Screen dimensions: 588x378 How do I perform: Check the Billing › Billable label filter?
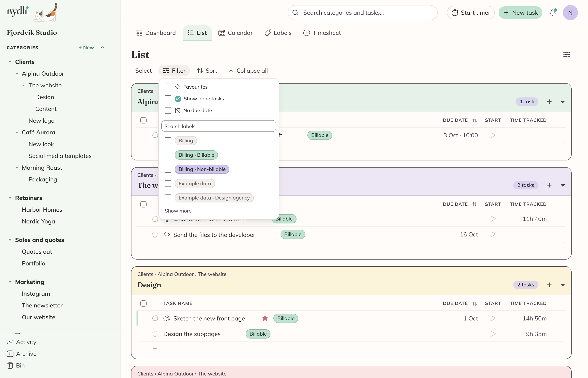168,155
